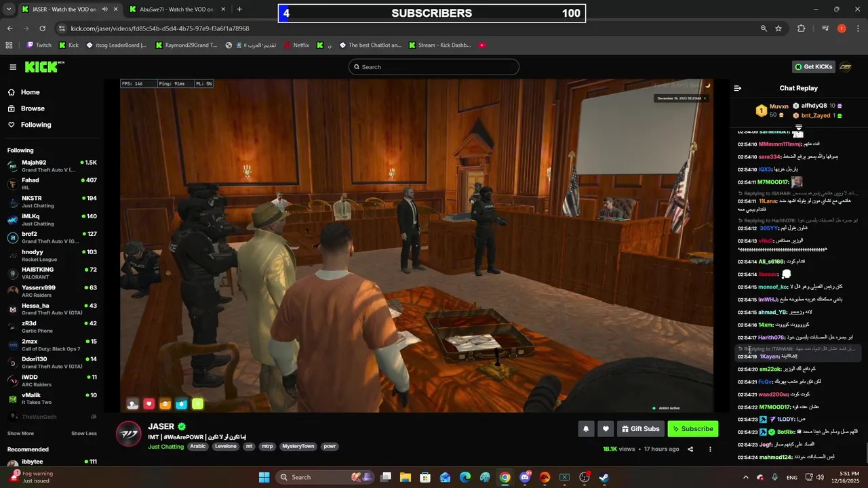Click the heart follow icon

coord(606,428)
